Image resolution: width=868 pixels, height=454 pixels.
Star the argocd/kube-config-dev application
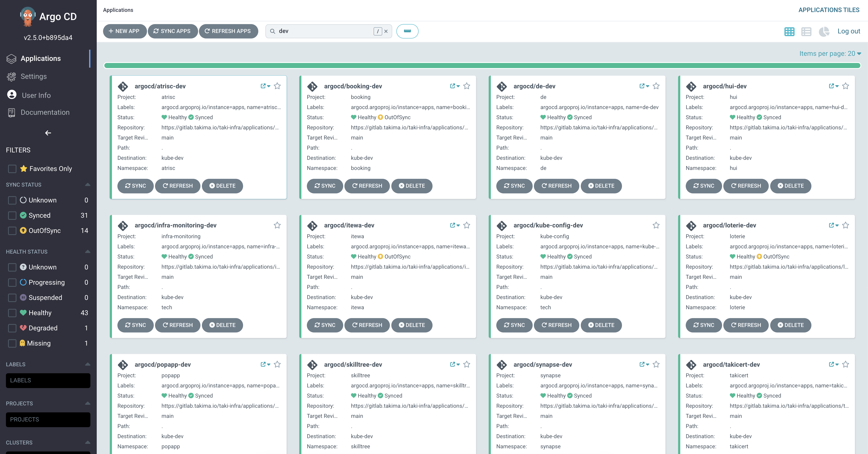pos(656,225)
